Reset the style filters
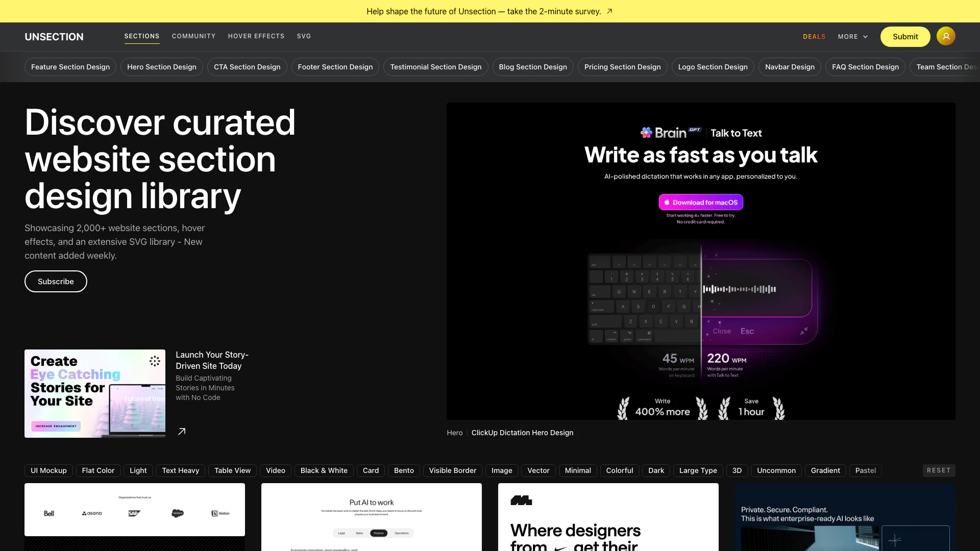 pyautogui.click(x=939, y=470)
